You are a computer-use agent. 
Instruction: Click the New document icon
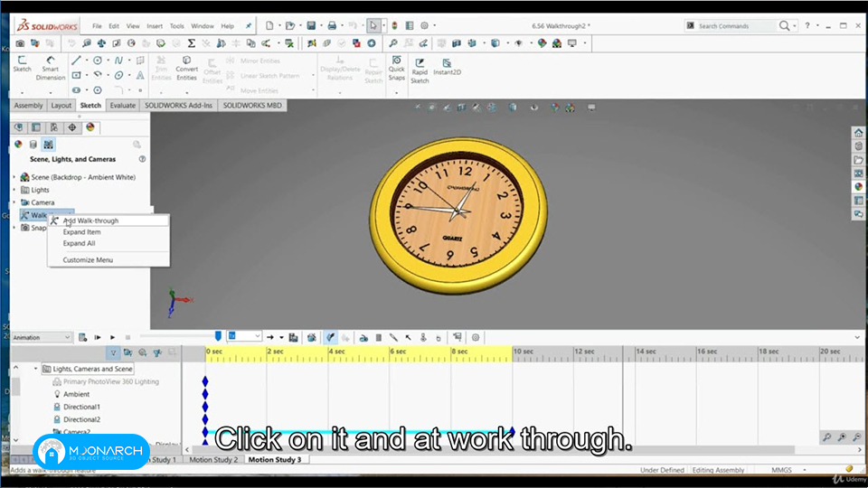[269, 25]
